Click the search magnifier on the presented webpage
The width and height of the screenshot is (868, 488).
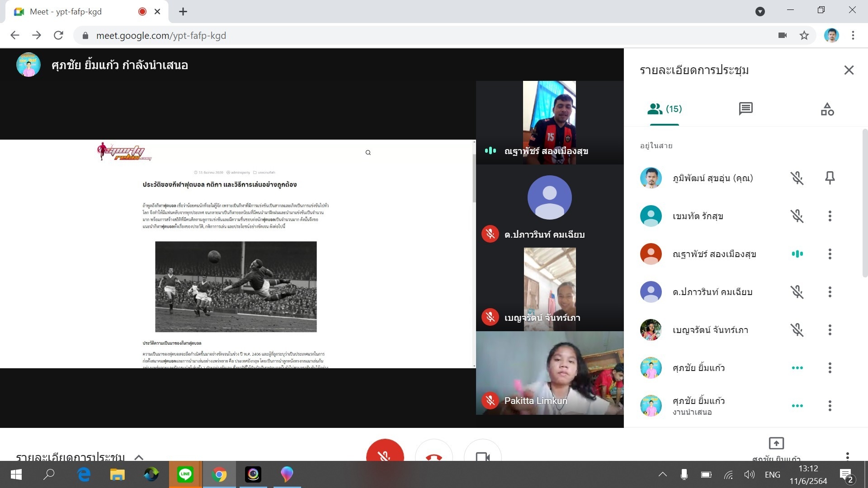[x=368, y=153]
